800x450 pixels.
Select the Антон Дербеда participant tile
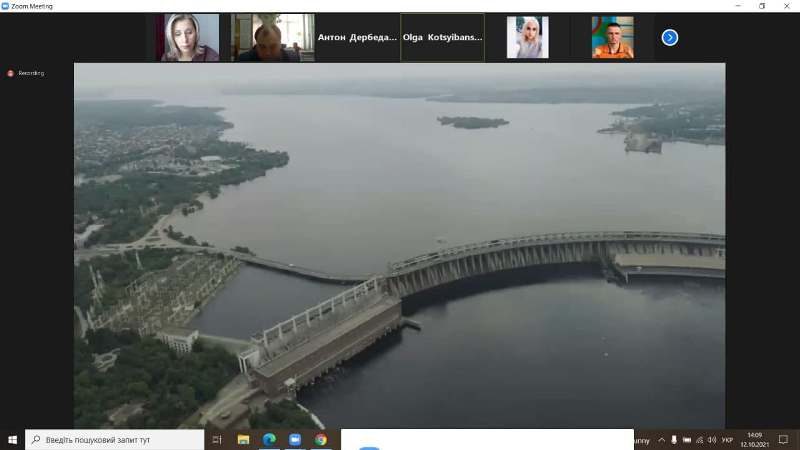point(357,37)
